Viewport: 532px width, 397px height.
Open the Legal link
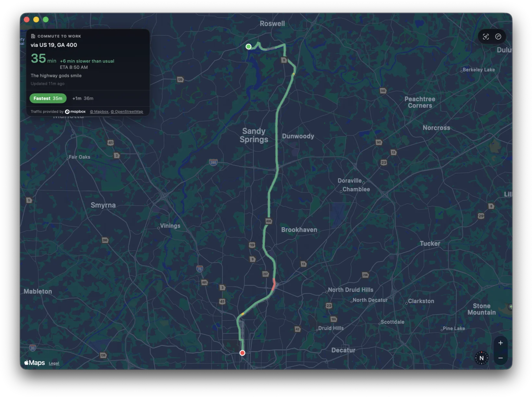(54, 363)
